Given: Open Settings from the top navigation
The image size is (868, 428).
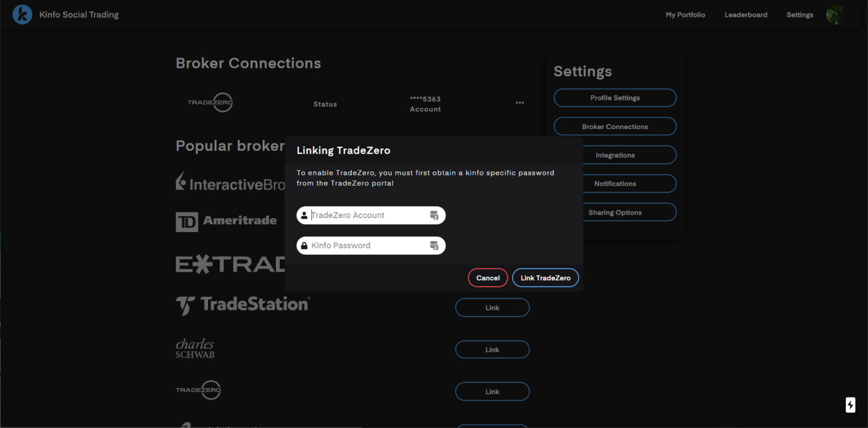Looking at the screenshot, I should (800, 15).
